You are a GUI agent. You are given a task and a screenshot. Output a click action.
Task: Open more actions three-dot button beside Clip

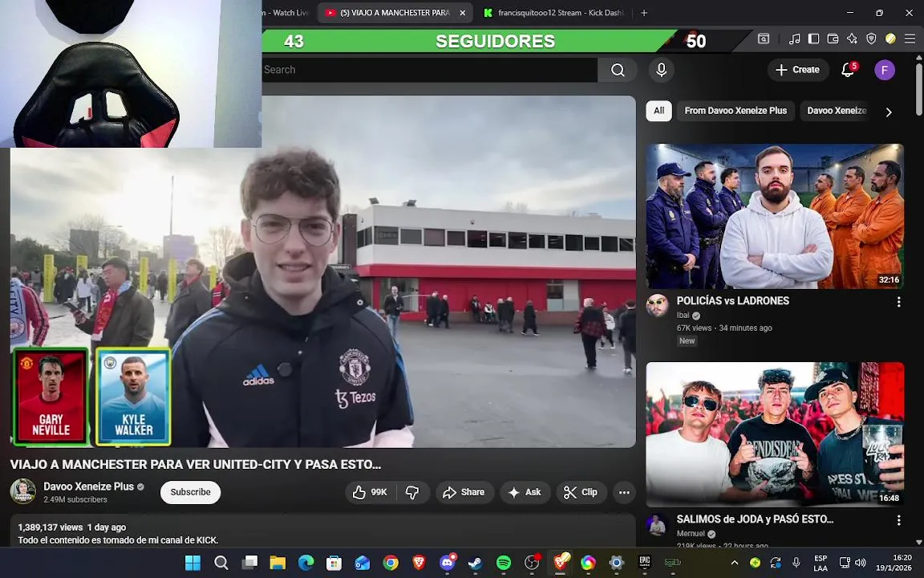tap(624, 492)
